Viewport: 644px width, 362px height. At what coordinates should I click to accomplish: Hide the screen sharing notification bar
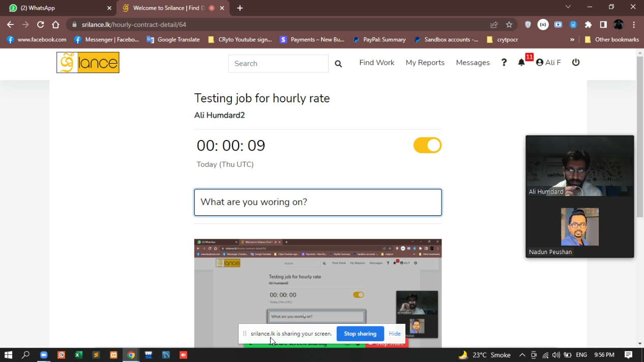pos(395,333)
